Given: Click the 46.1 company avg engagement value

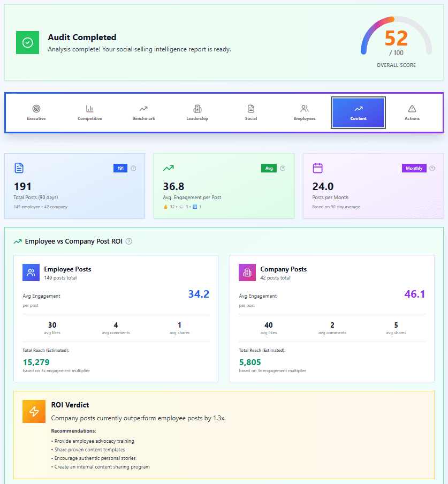Looking at the screenshot, I should pos(415,294).
